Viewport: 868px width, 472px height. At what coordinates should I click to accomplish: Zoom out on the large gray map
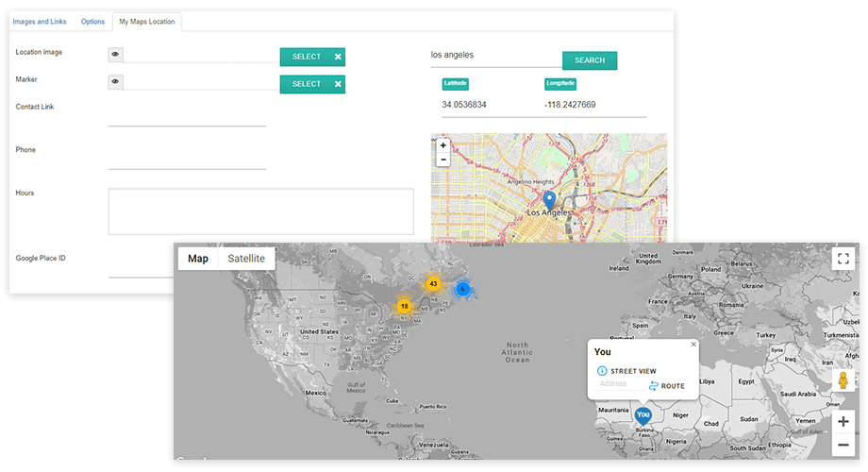[x=843, y=445]
